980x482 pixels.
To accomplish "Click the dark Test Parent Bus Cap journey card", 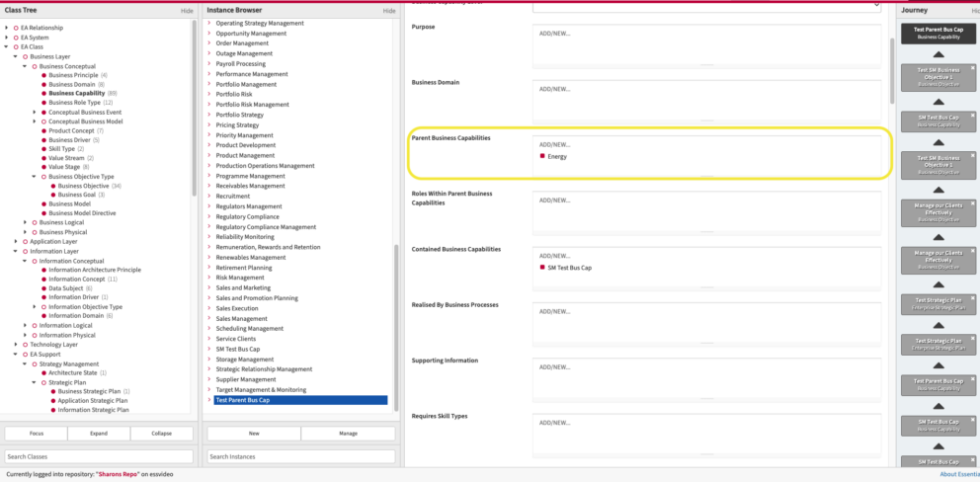I will tap(939, 34).
